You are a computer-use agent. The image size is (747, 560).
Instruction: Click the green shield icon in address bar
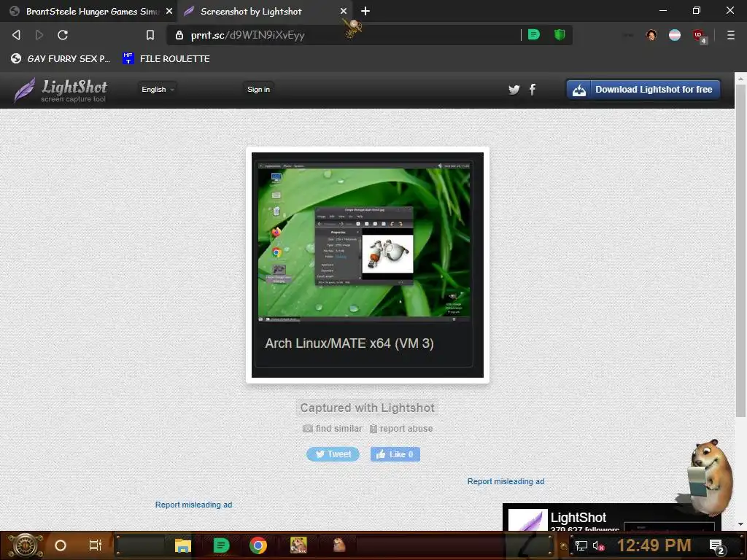tap(560, 34)
